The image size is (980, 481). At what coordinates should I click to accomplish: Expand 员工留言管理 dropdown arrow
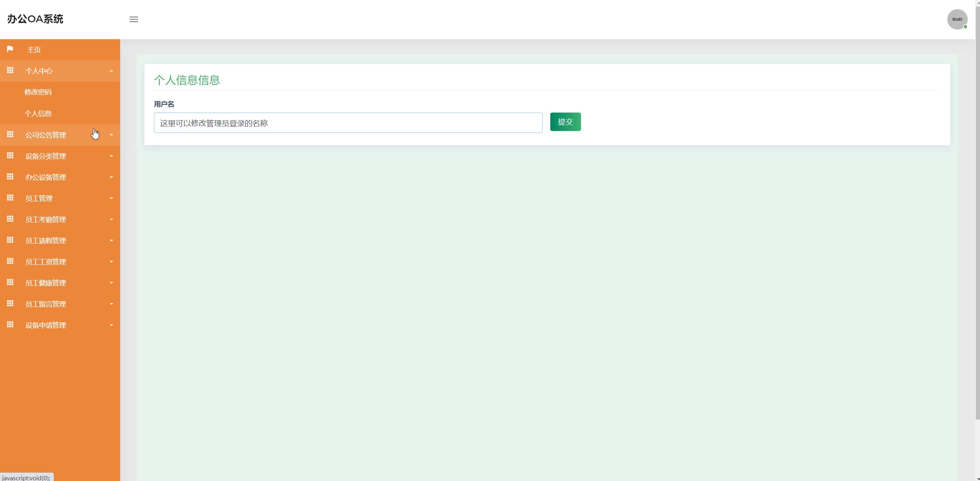pos(111,304)
